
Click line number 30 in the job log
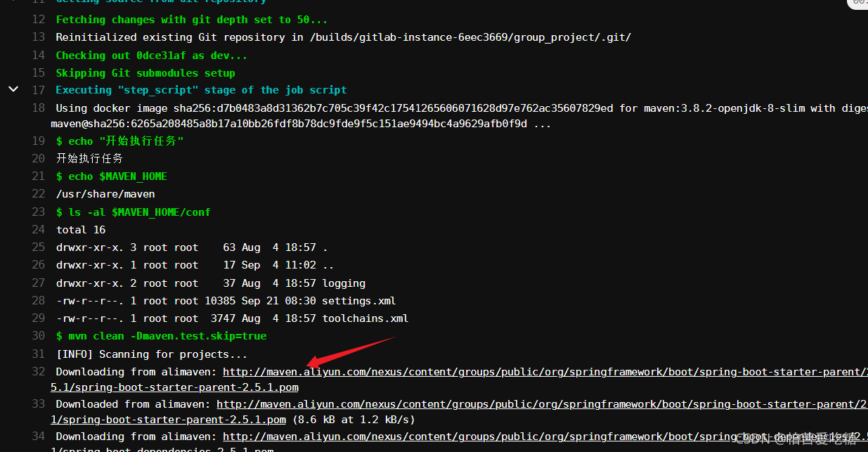click(x=39, y=336)
